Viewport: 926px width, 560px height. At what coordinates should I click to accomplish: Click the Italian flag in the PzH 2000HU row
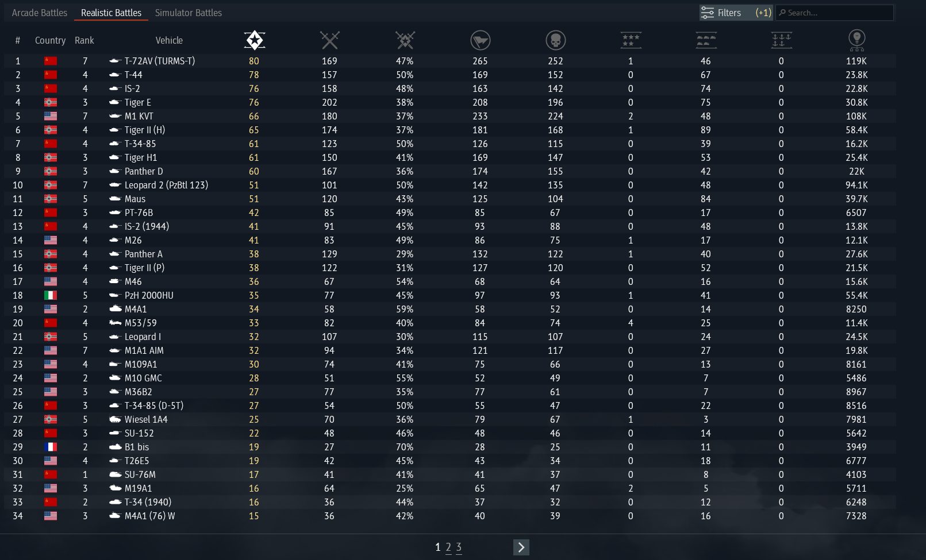(x=51, y=295)
